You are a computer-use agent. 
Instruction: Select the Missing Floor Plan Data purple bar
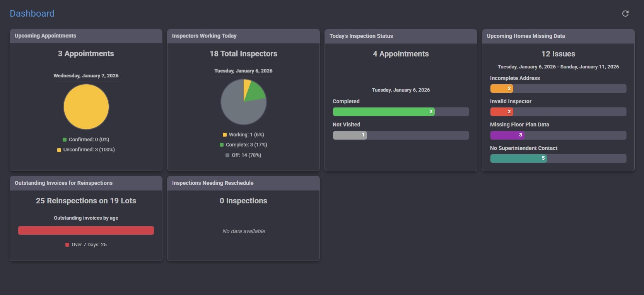point(507,135)
